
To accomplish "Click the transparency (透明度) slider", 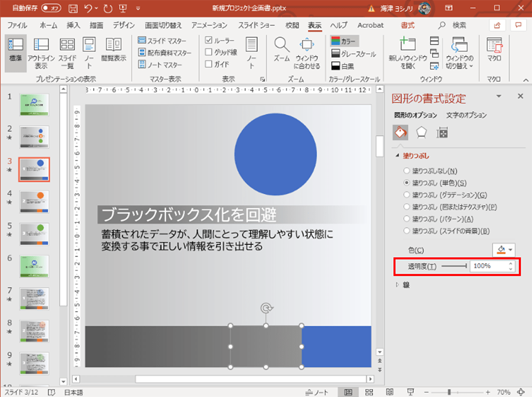I will pyautogui.click(x=454, y=266).
